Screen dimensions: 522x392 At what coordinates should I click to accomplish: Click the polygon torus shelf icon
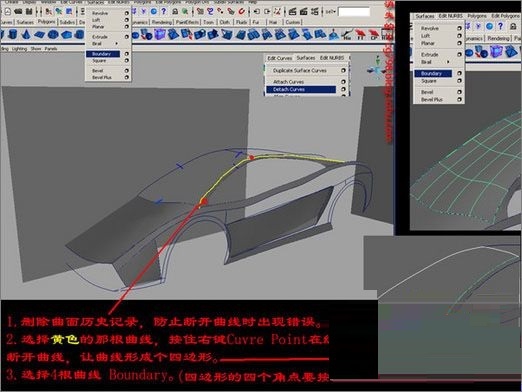(53, 34)
